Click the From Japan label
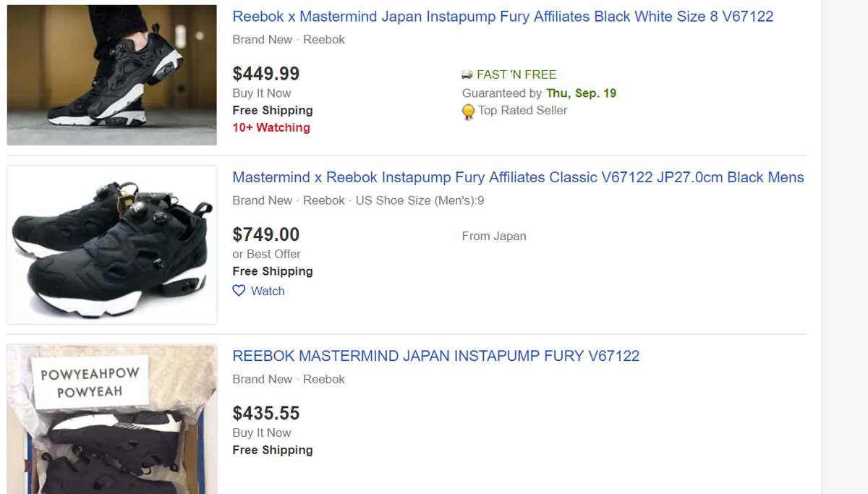 tap(494, 237)
